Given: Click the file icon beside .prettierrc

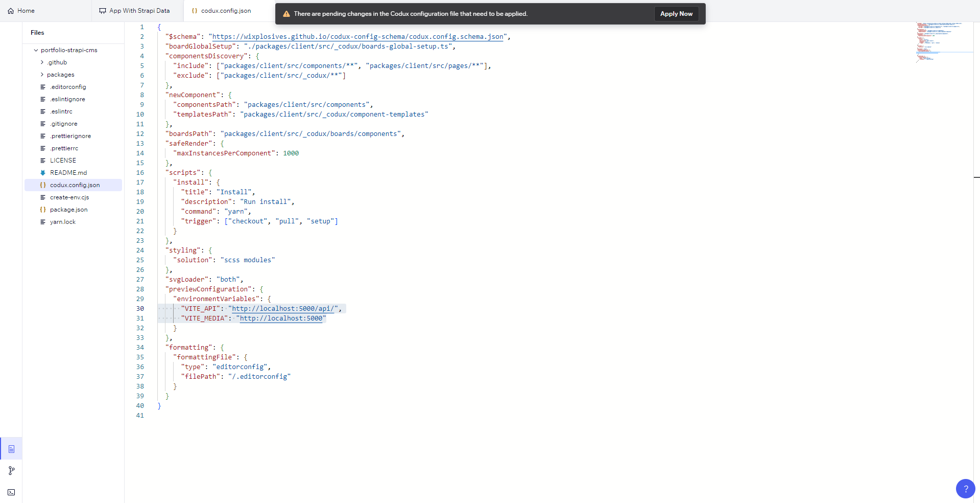Looking at the screenshot, I should click(x=43, y=148).
